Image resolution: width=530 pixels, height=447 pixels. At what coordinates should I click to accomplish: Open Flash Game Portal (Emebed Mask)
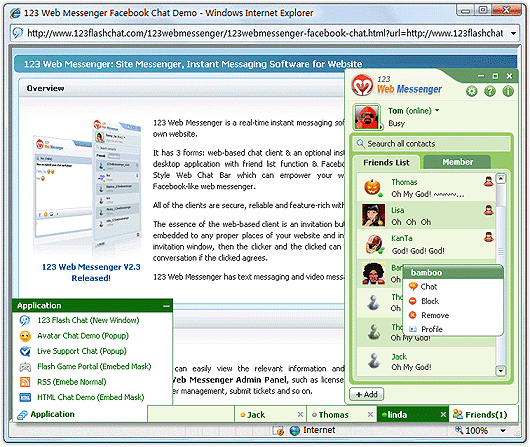click(x=94, y=367)
